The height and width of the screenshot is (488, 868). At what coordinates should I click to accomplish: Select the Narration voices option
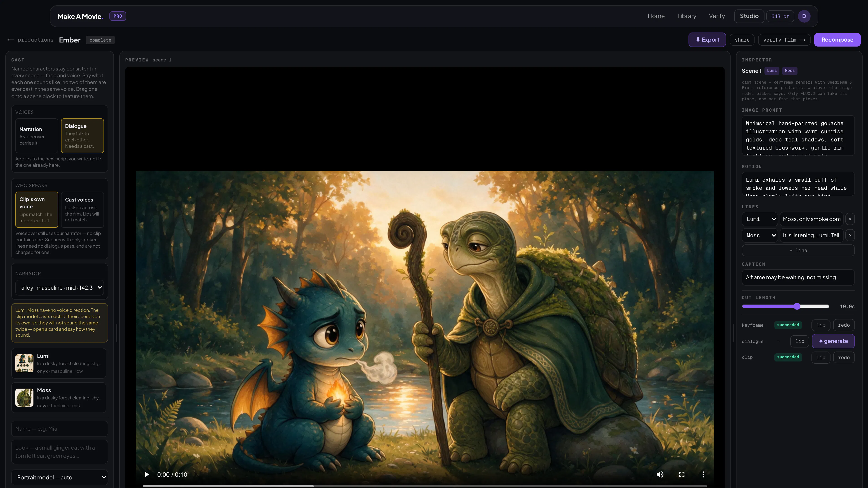coord(37,136)
